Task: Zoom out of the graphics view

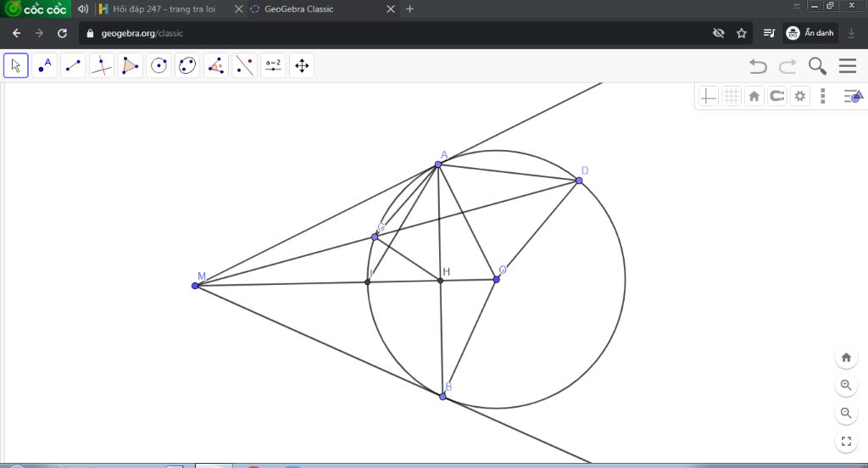Action: pos(846,413)
